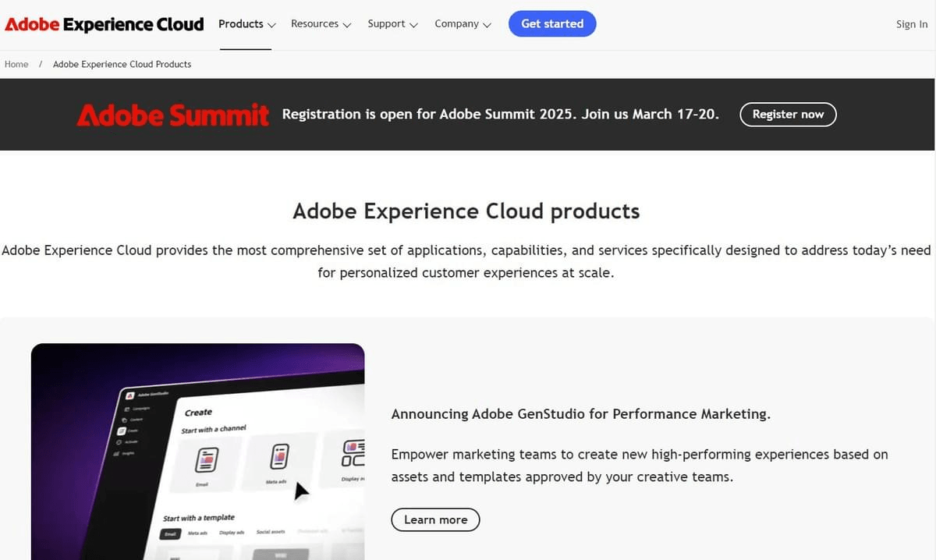The width and height of the screenshot is (936, 560).
Task: Click the Adobe GenStudio logo in preview
Action: click(130, 395)
